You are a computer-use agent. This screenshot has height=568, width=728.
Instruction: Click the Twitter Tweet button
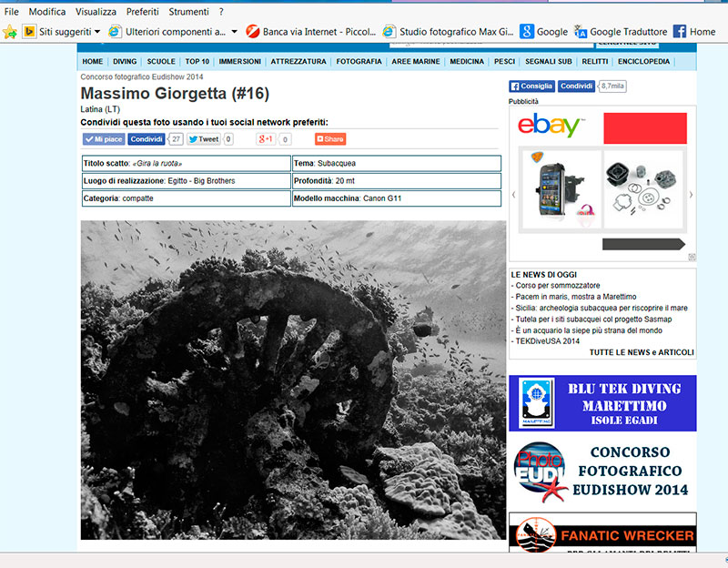203,139
